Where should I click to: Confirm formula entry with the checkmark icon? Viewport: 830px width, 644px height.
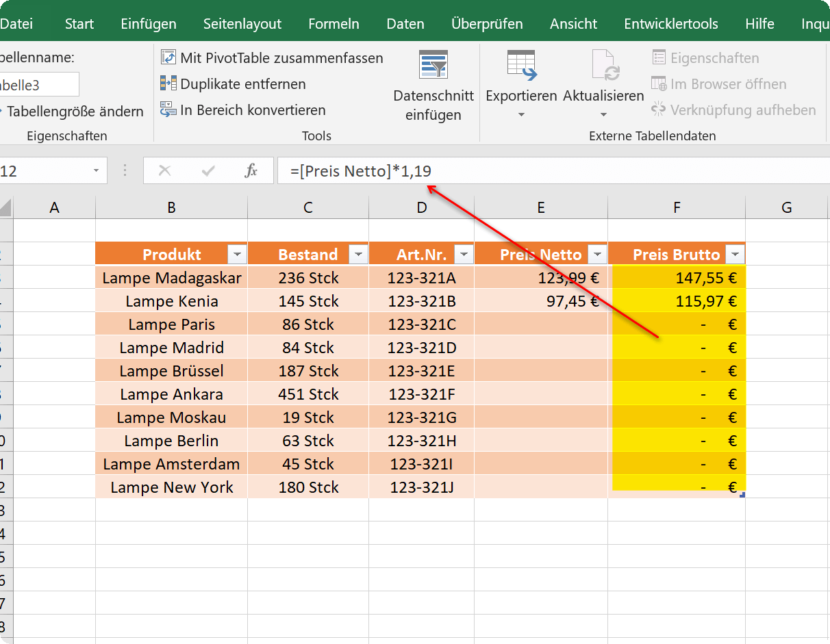pos(208,171)
